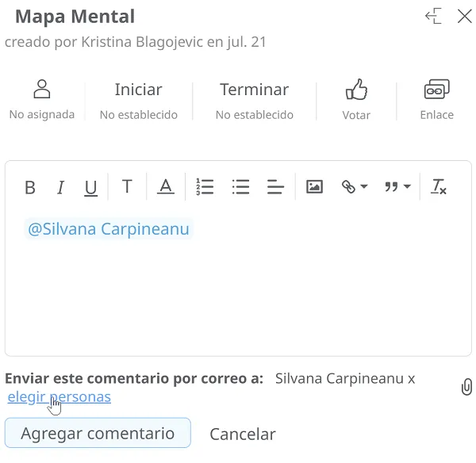This screenshot has width=476, height=463.
Task: Clear text formatting with Tx icon
Action: [439, 186]
